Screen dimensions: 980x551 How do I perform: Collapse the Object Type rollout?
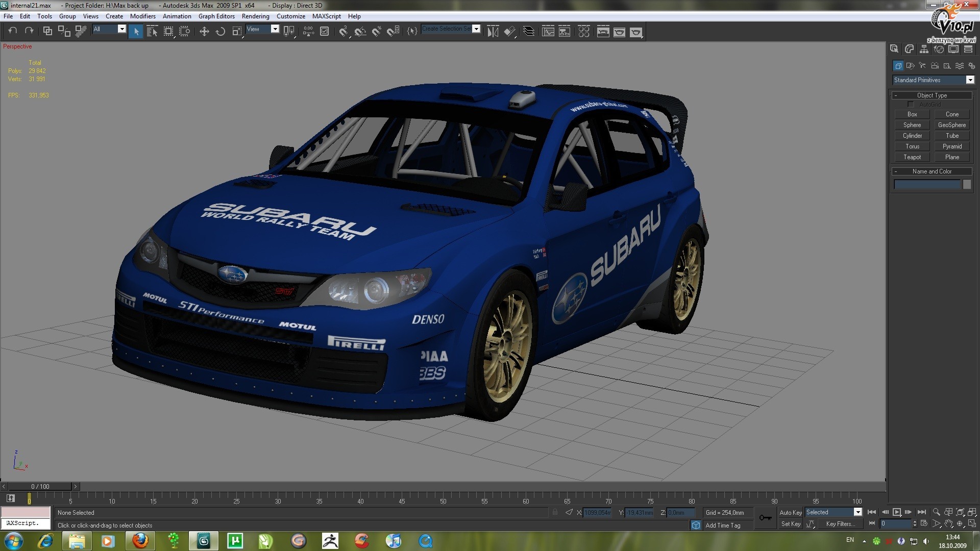[932, 95]
